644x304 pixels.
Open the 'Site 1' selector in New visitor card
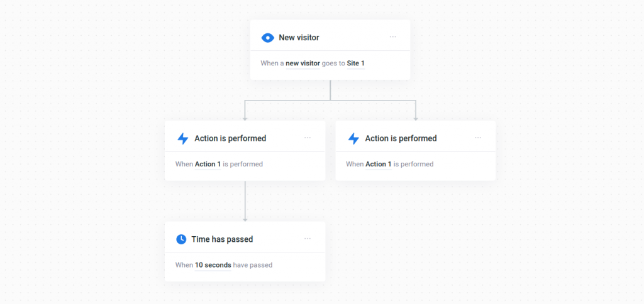356,63
